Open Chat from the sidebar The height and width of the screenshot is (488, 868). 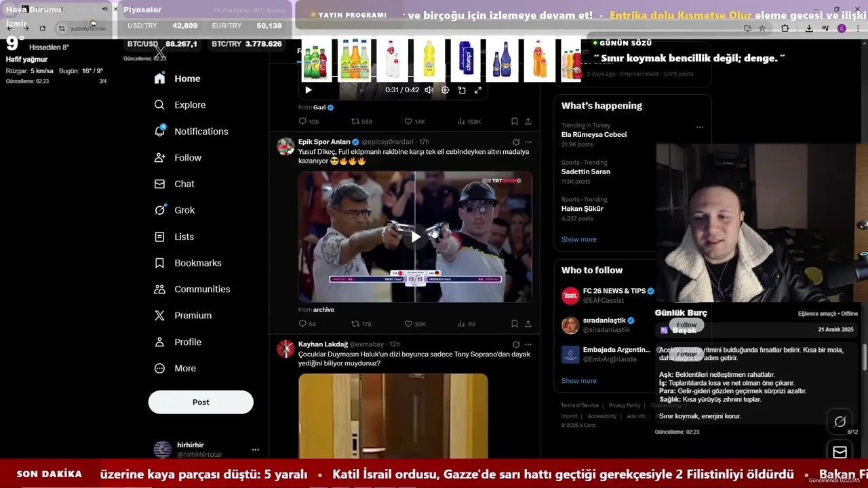coord(174,184)
